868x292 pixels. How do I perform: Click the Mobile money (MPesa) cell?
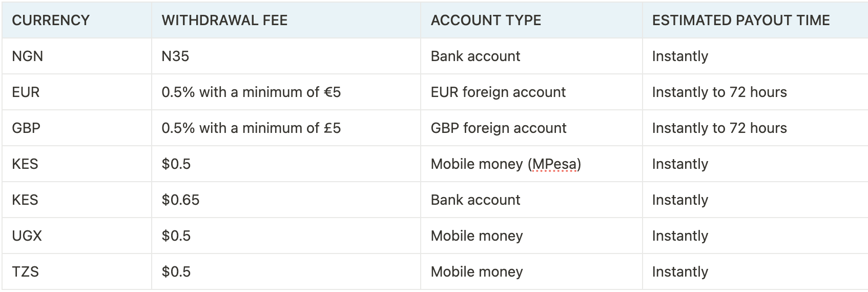pos(531,164)
